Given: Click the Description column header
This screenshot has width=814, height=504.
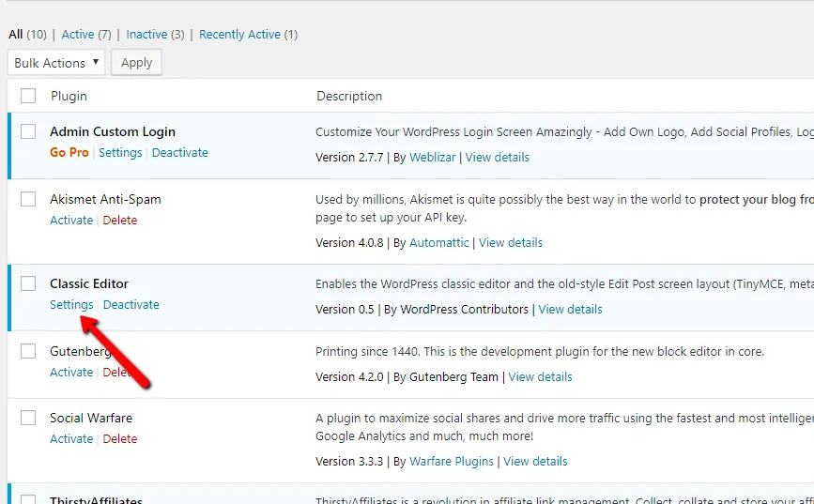Looking at the screenshot, I should click(349, 96).
